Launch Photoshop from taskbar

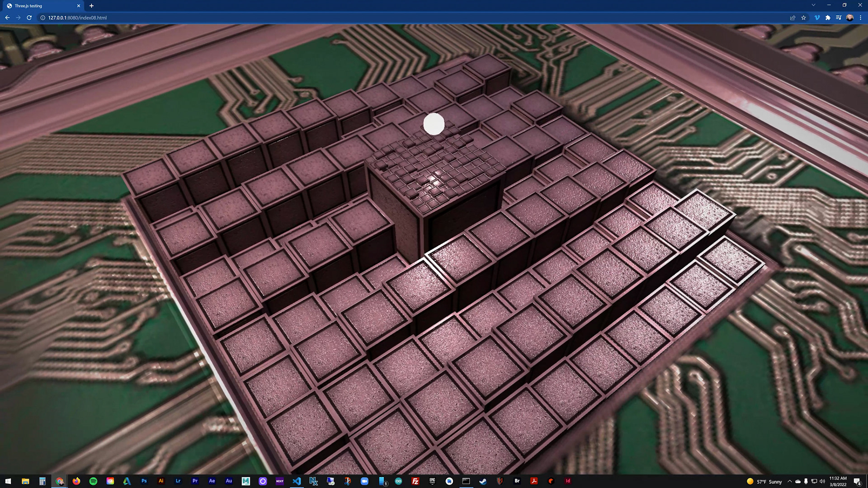tap(144, 481)
